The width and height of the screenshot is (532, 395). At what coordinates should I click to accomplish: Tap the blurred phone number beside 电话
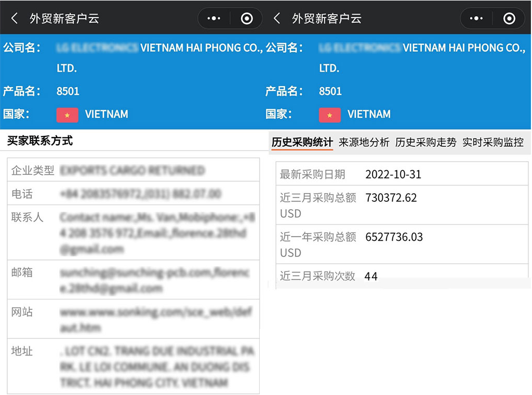(140, 194)
